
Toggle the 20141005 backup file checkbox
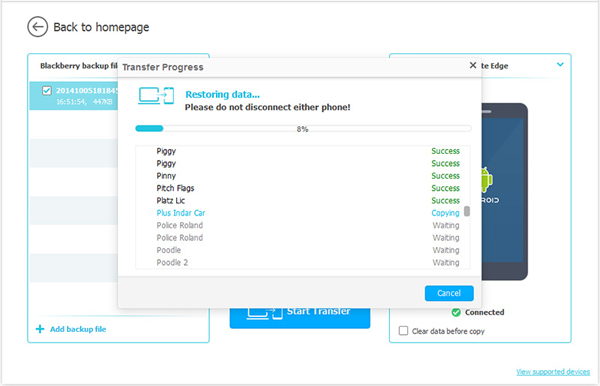(x=47, y=91)
